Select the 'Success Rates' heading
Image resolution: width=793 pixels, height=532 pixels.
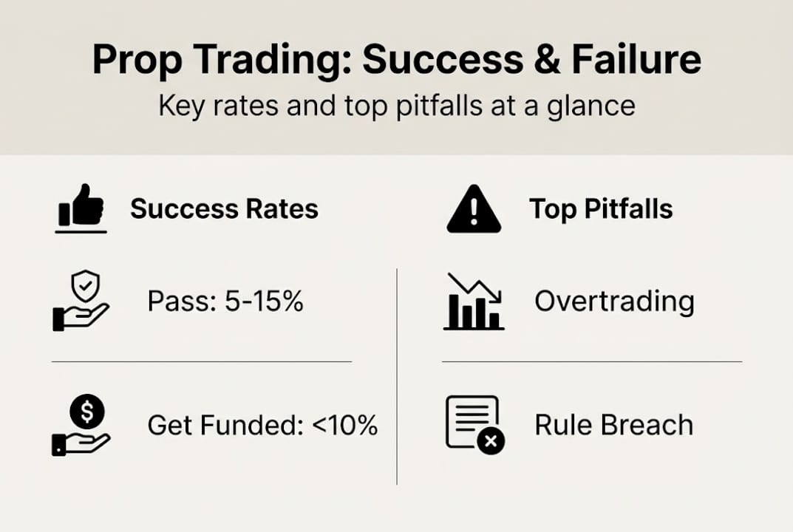224,209
